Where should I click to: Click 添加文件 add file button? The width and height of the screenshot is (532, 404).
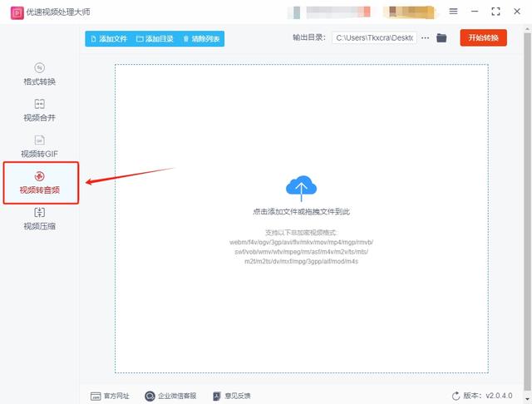click(x=109, y=39)
